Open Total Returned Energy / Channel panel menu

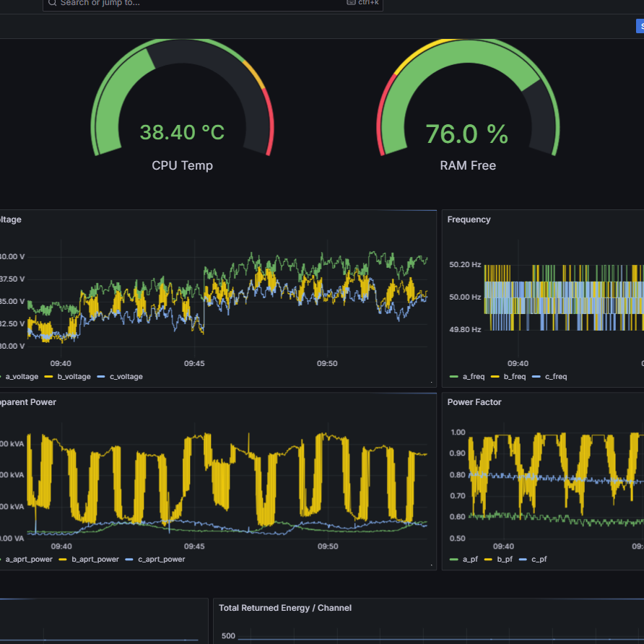click(x=285, y=608)
